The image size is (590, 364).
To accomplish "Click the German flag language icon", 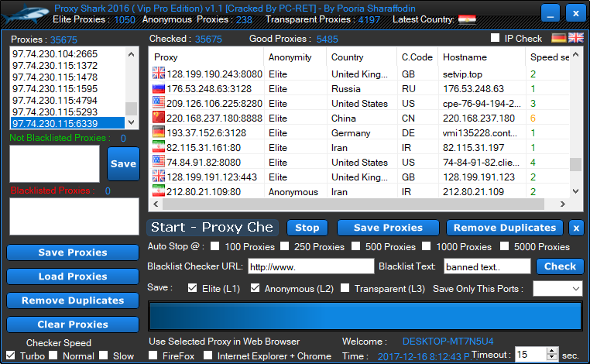I will [558, 38].
